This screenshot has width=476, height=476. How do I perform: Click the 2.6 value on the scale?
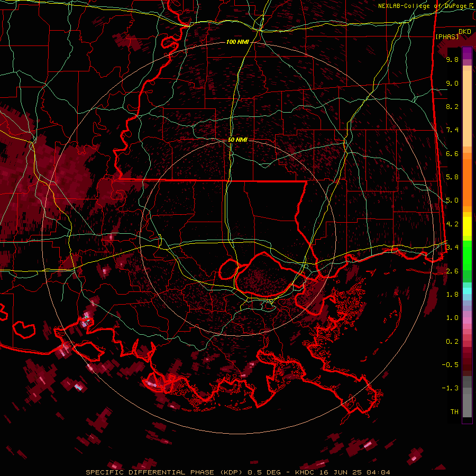(x=452, y=271)
